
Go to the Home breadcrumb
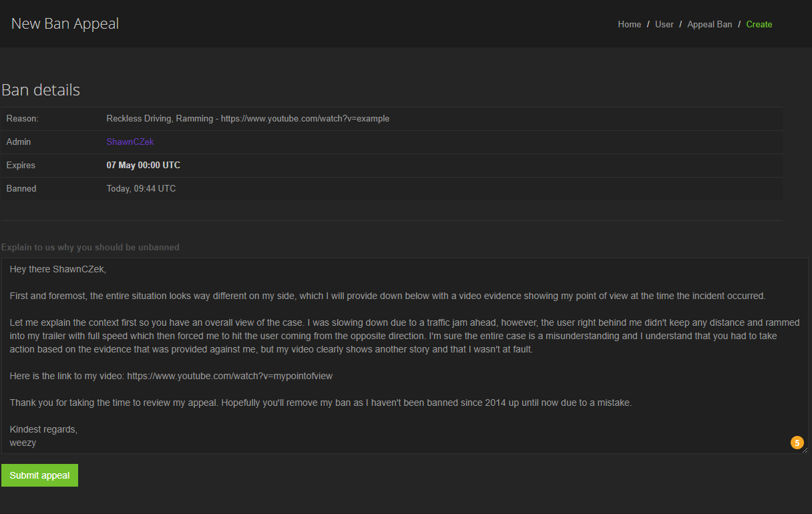coord(629,24)
